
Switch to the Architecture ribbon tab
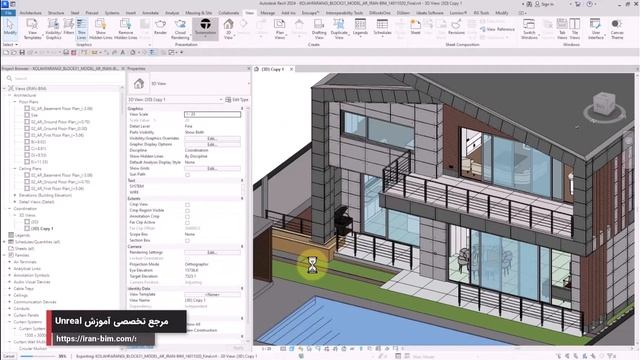coord(31,13)
